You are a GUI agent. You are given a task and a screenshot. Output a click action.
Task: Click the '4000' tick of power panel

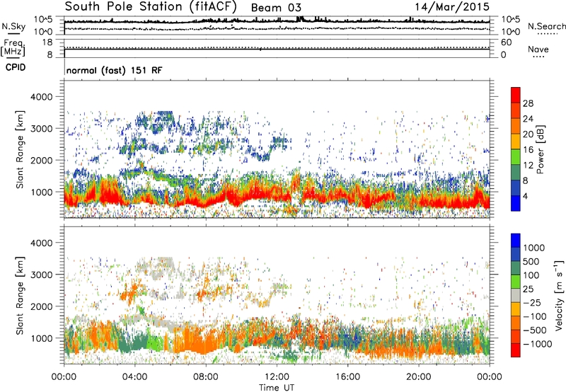41,97
